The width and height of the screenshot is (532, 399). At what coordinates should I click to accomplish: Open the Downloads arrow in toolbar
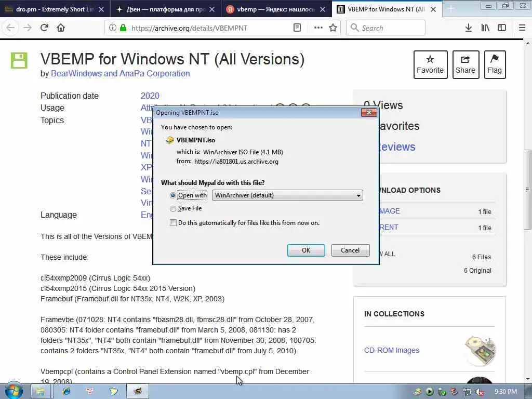[469, 28]
